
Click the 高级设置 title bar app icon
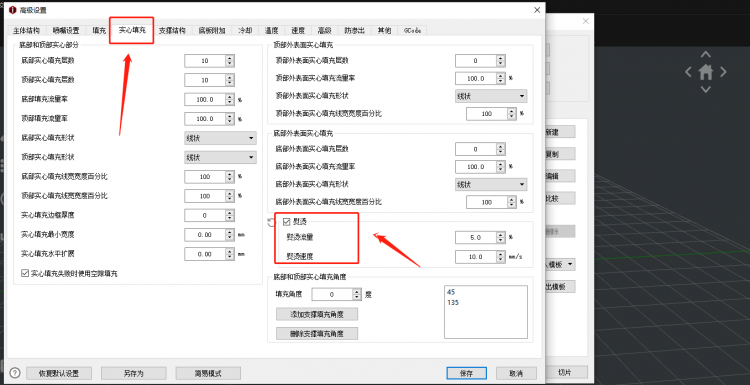click(x=12, y=10)
